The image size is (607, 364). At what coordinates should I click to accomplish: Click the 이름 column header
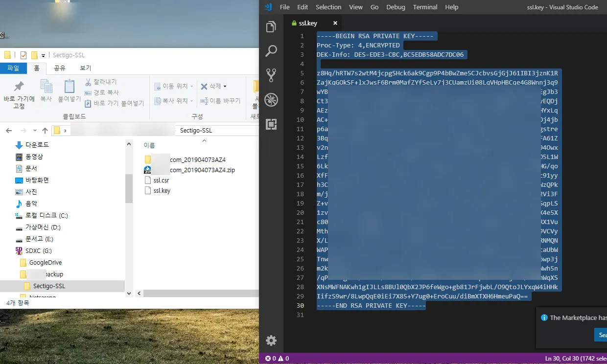(149, 145)
